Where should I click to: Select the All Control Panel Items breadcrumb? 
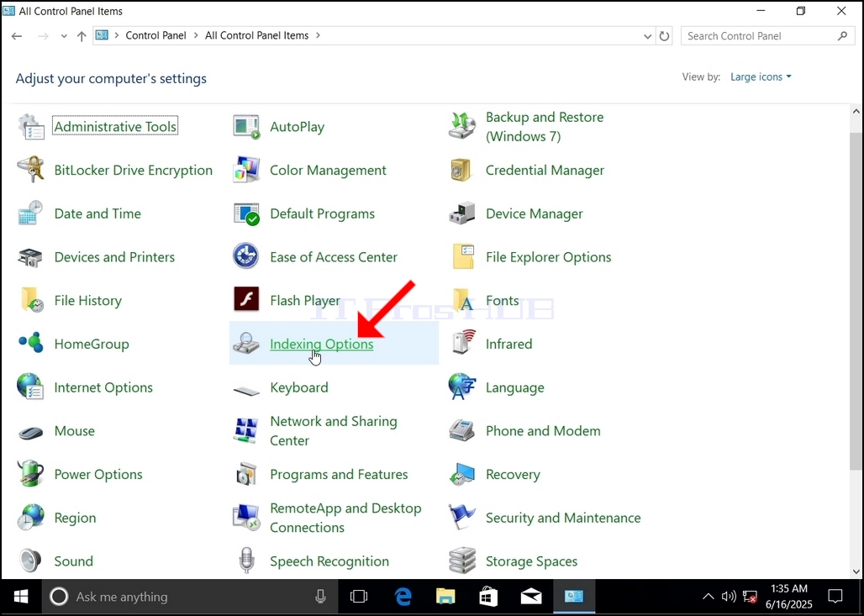257,35
